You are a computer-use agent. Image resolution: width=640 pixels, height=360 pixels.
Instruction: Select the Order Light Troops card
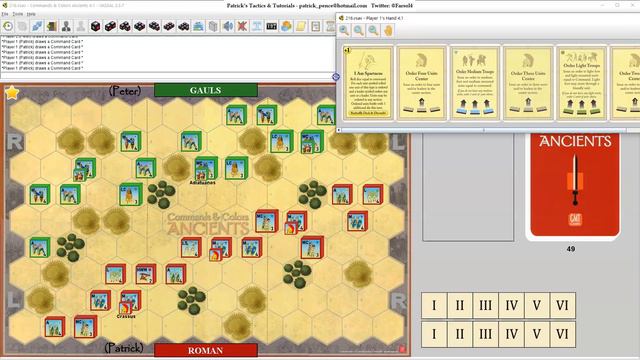click(x=582, y=83)
